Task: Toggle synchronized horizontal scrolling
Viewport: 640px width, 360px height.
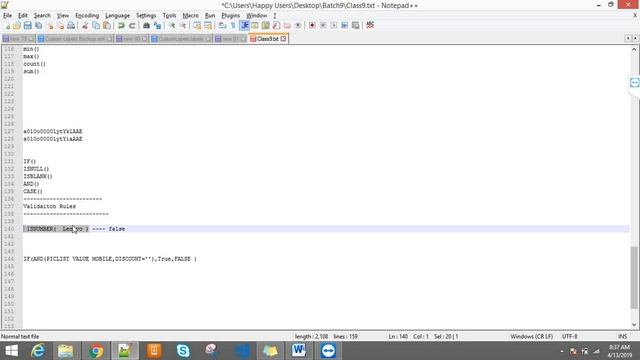Action: (208, 25)
